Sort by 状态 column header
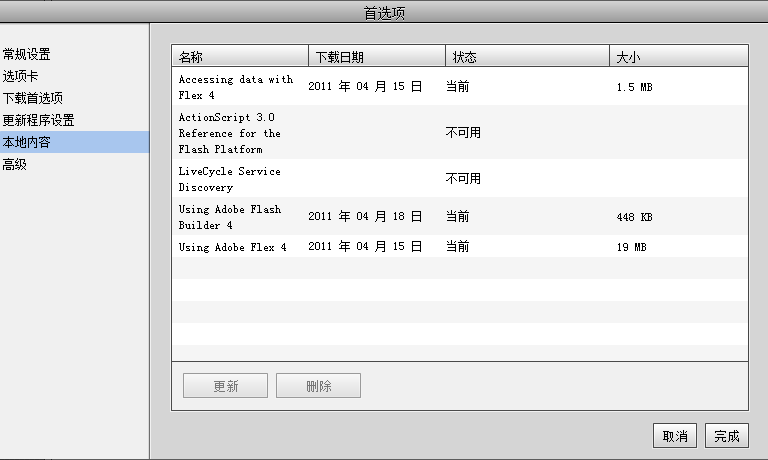768x460 pixels. tap(528, 56)
